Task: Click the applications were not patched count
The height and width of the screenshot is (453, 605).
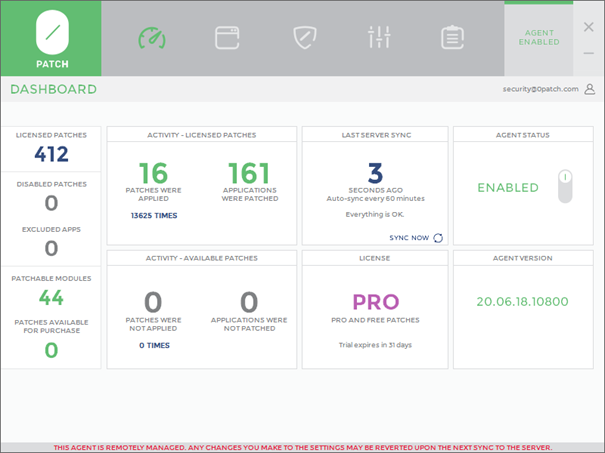Action: pos(249,302)
